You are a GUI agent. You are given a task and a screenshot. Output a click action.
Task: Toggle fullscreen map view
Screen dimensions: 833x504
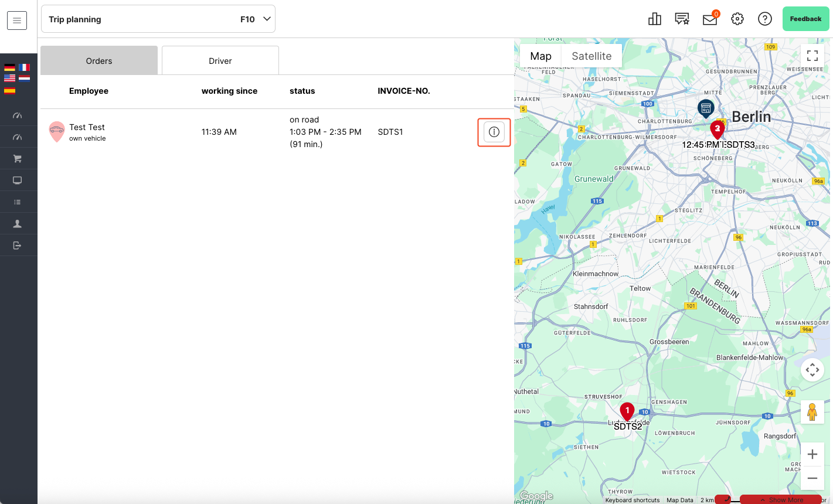point(812,56)
